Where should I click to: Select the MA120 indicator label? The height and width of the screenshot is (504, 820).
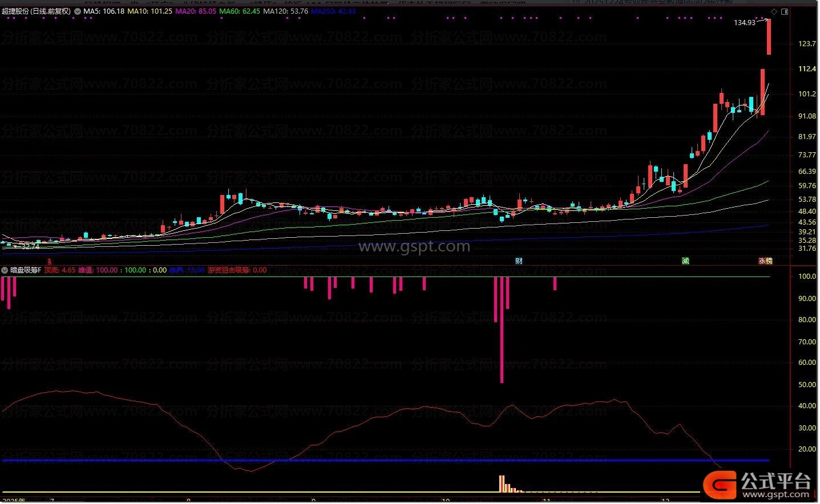click(285, 11)
